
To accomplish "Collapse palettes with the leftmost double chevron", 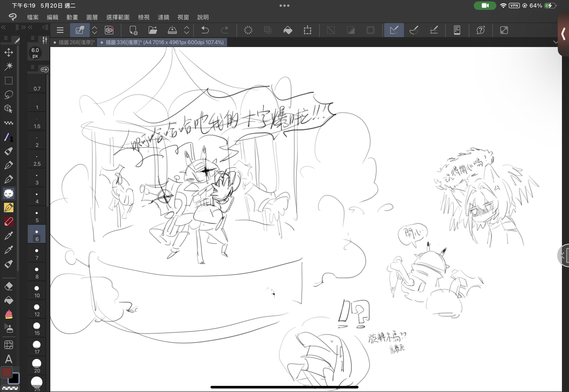I will [x=4, y=27].
